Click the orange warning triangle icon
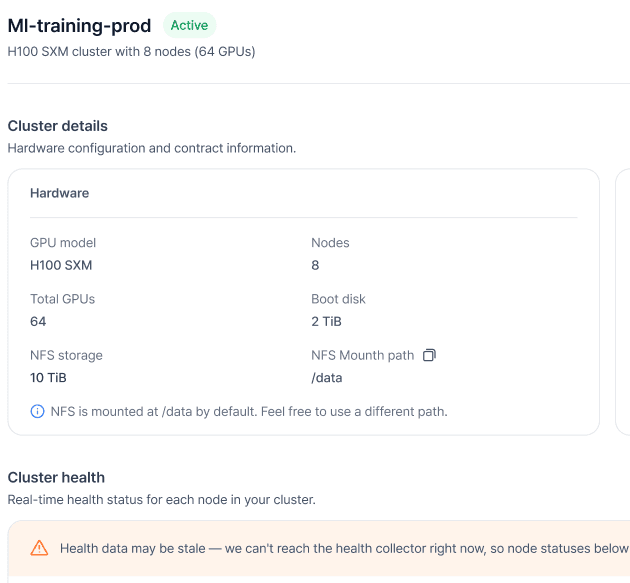The height and width of the screenshot is (583, 630). coord(39,548)
